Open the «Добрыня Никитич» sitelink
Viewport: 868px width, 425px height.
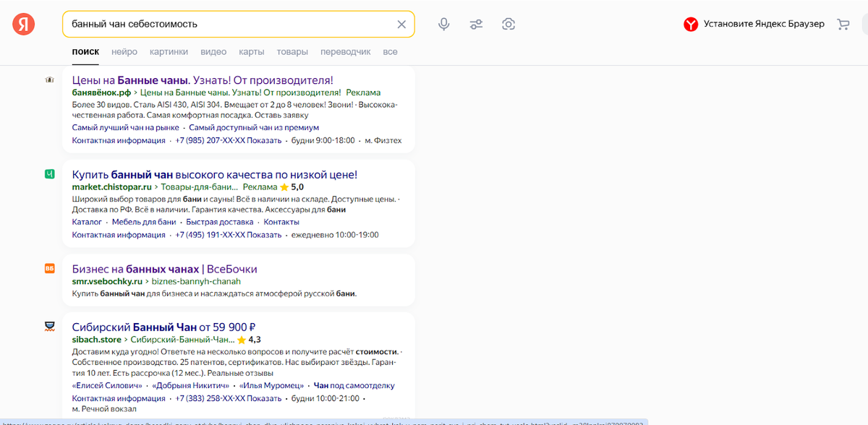[x=191, y=386]
